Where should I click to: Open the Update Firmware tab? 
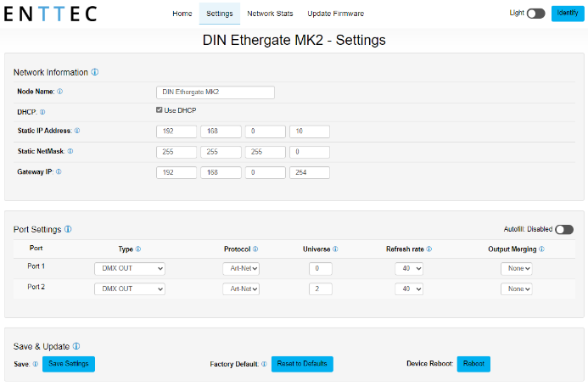336,14
